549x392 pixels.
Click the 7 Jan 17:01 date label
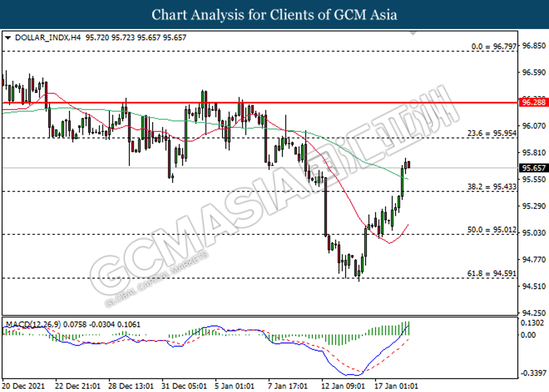click(288, 386)
